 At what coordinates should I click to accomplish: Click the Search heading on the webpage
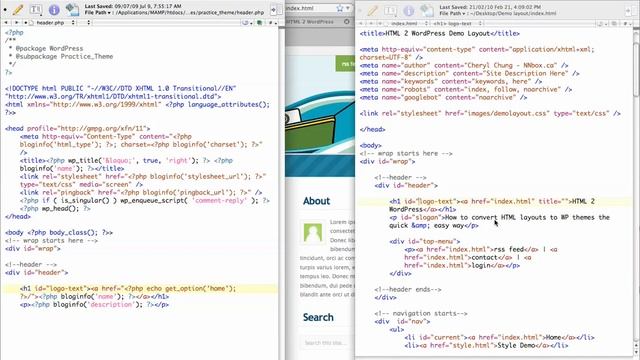[318, 317]
